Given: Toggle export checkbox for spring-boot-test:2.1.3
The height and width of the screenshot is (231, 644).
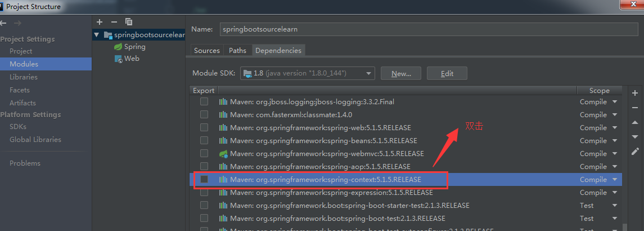Looking at the screenshot, I should click(x=204, y=218).
